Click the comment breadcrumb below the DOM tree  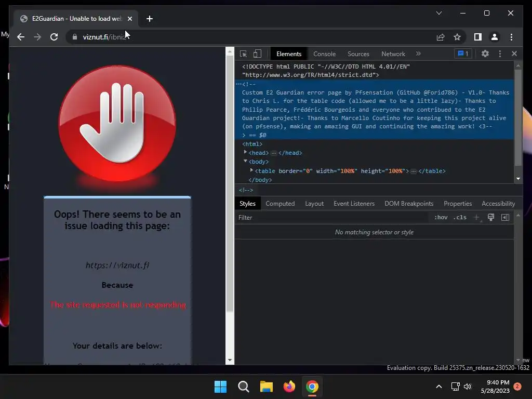coord(246,190)
